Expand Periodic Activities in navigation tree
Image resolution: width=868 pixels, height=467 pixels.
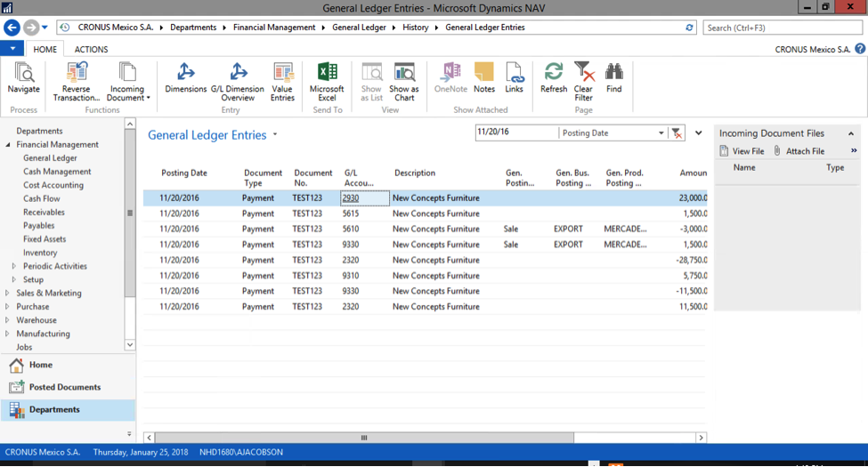pyautogui.click(x=14, y=266)
